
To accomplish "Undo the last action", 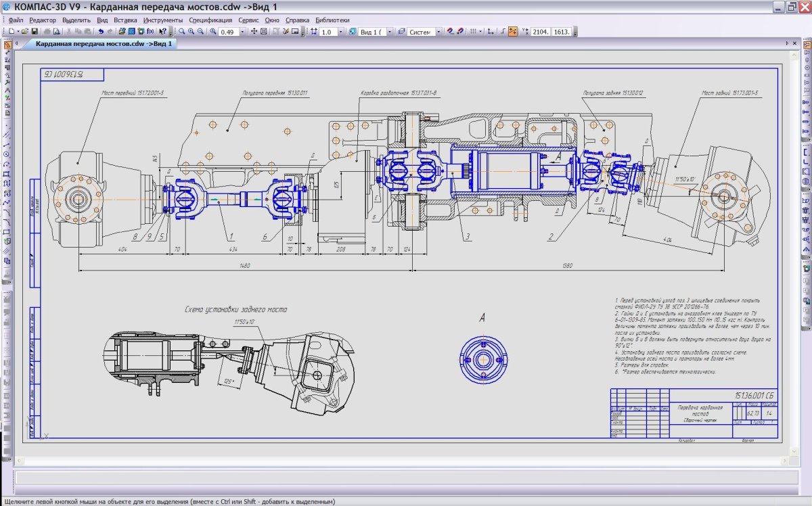I will click(x=101, y=32).
